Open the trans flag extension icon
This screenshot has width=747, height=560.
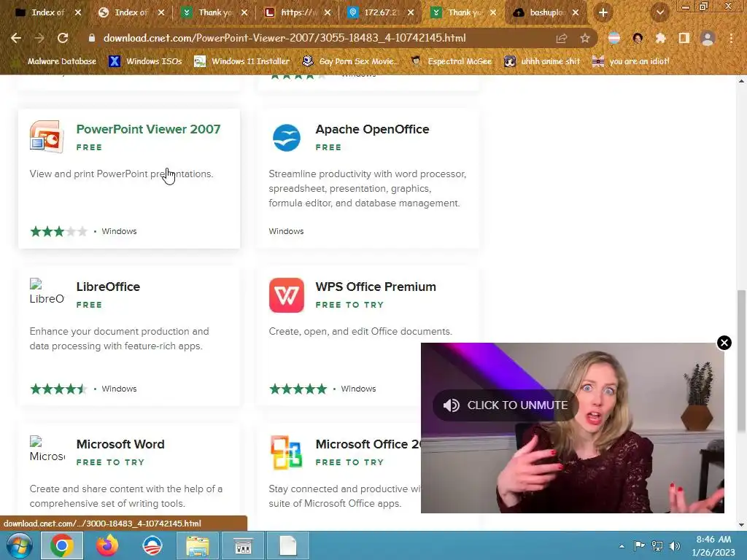click(x=614, y=38)
